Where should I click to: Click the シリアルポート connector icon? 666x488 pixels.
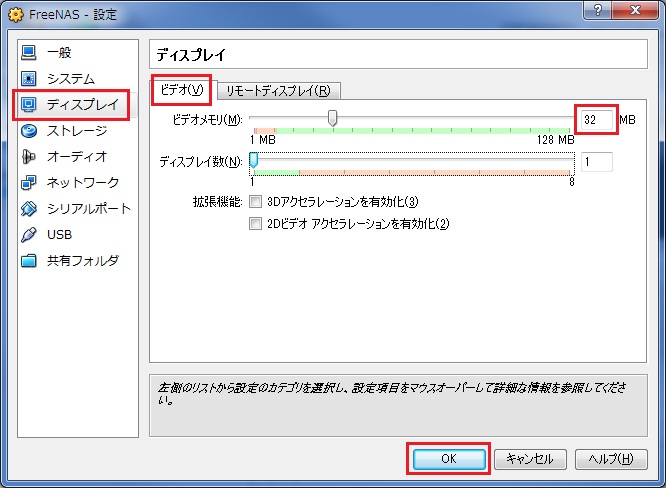(29, 209)
